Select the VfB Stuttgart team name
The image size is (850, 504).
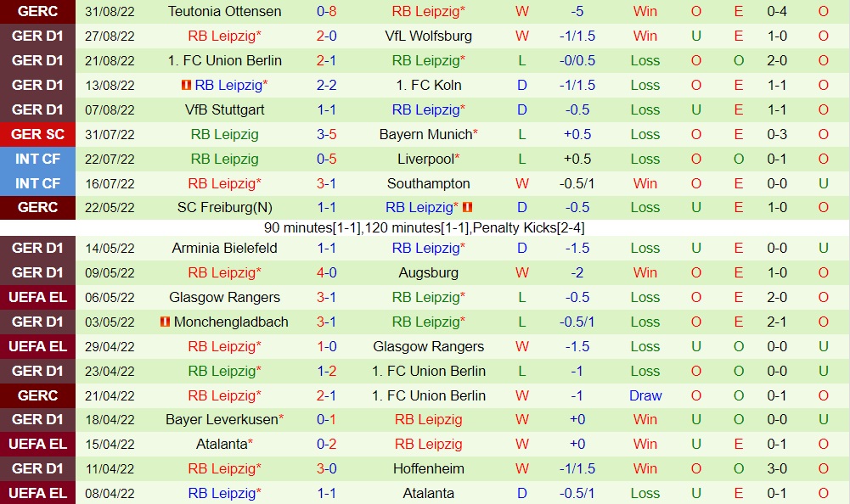pyautogui.click(x=225, y=109)
